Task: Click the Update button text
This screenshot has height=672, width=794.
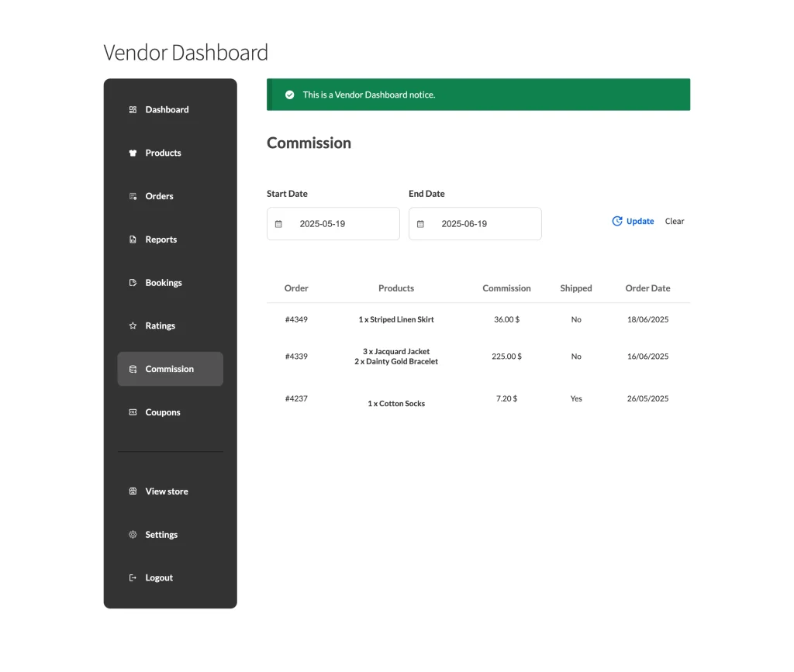Action: 640,221
